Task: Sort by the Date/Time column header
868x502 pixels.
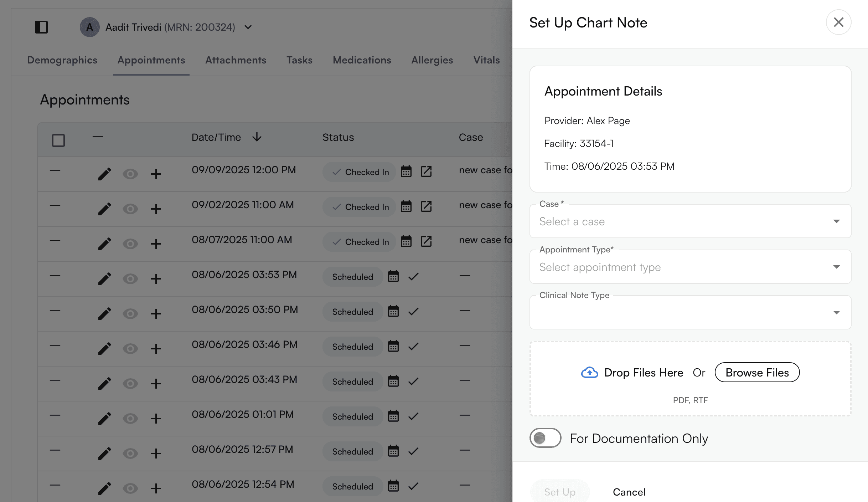Action: pos(216,138)
